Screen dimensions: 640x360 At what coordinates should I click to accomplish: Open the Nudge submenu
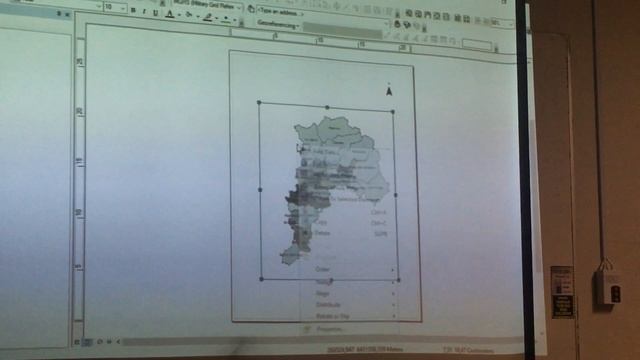[349, 282]
